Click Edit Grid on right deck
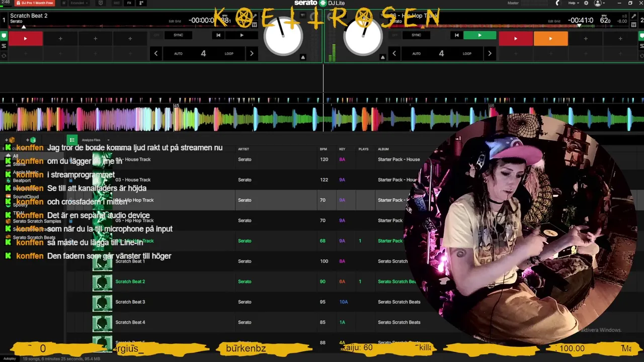Viewport: 644px width, 362px height. [x=554, y=22]
